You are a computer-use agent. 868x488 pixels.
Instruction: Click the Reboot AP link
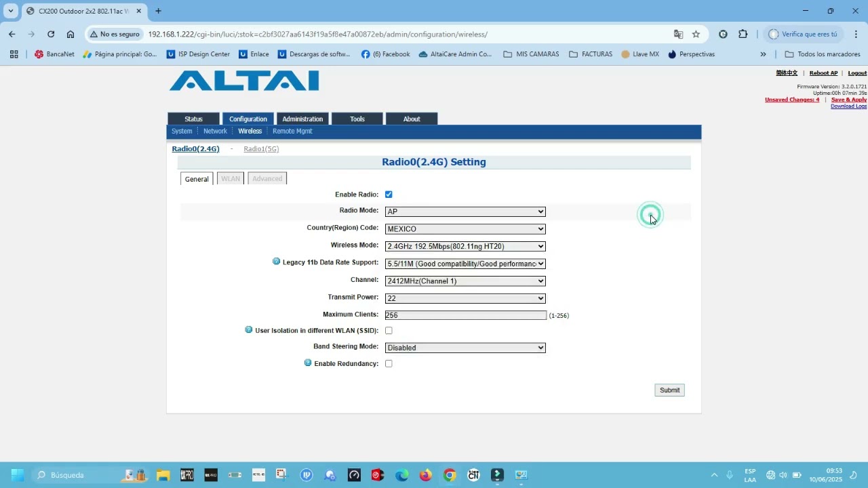pos(823,73)
